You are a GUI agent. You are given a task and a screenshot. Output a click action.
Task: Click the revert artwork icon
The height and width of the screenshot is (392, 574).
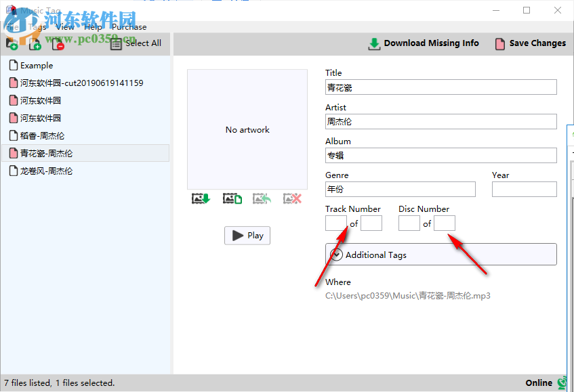(x=262, y=198)
